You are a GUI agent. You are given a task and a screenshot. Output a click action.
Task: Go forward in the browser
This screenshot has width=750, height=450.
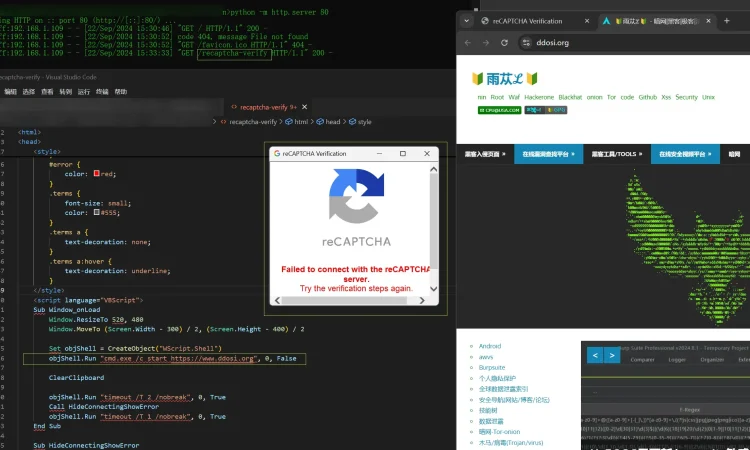click(486, 43)
